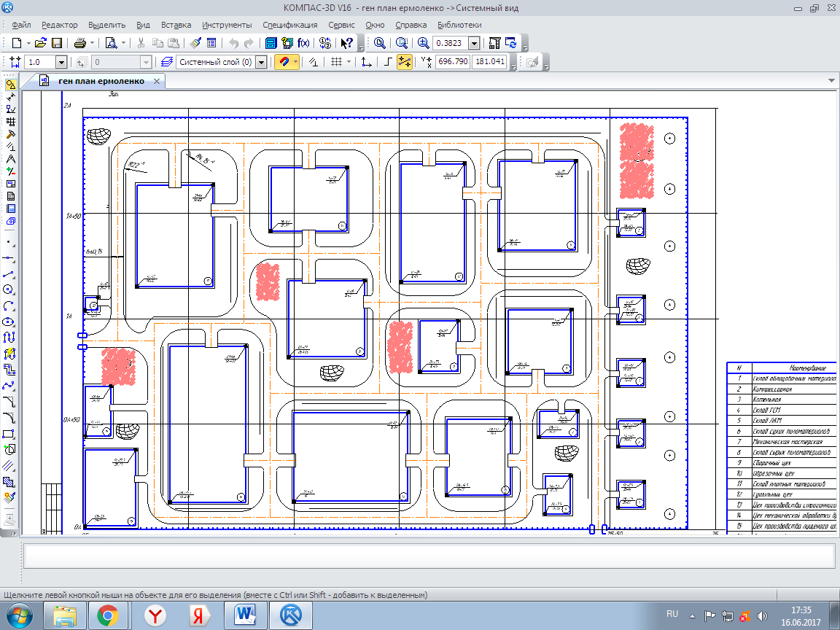The height and width of the screenshot is (630, 840).
Task: Open the Системный слой (0) layer dropdown
Action: coord(261,62)
